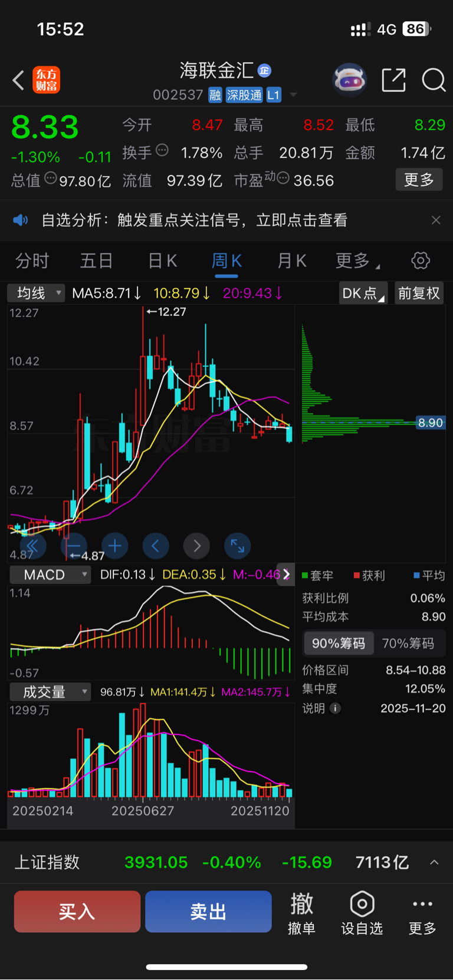Tap the 海联金汇 stock title
The height and width of the screenshot is (980, 453).
coord(216,71)
